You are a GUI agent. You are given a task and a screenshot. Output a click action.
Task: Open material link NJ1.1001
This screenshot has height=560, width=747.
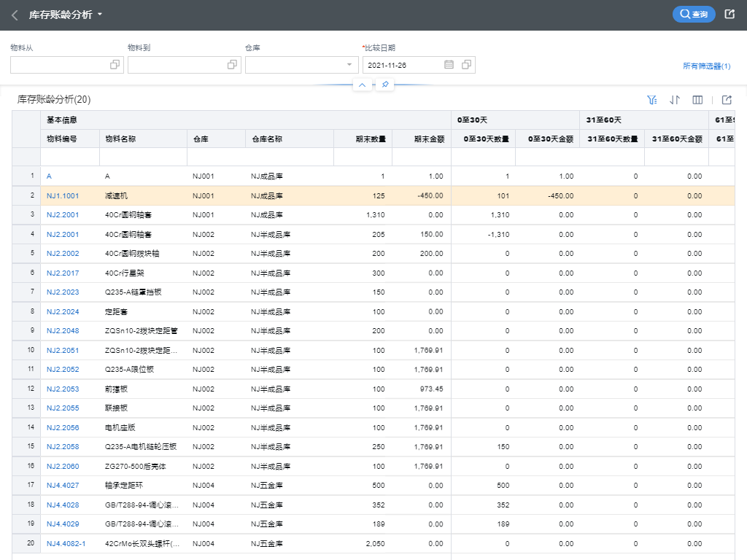63,195
